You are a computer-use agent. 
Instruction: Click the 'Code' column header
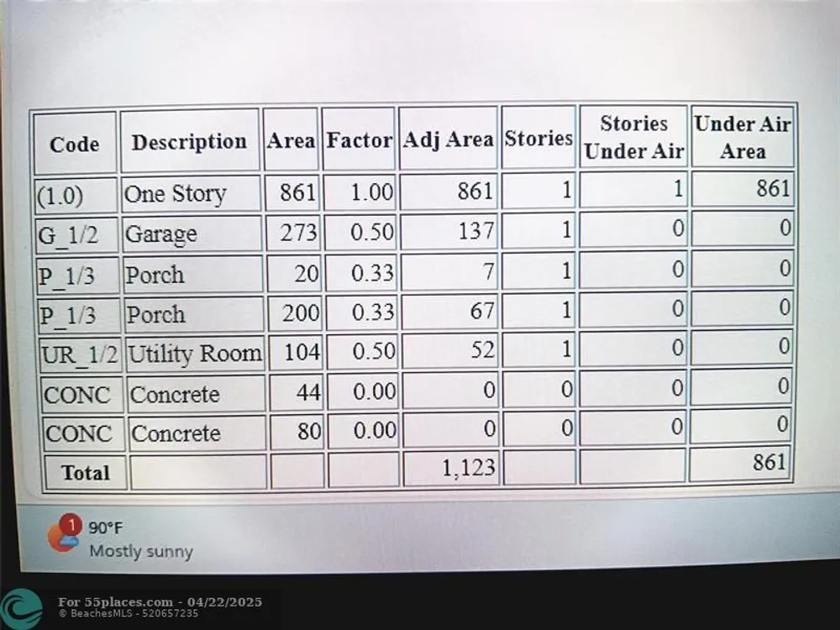click(75, 144)
